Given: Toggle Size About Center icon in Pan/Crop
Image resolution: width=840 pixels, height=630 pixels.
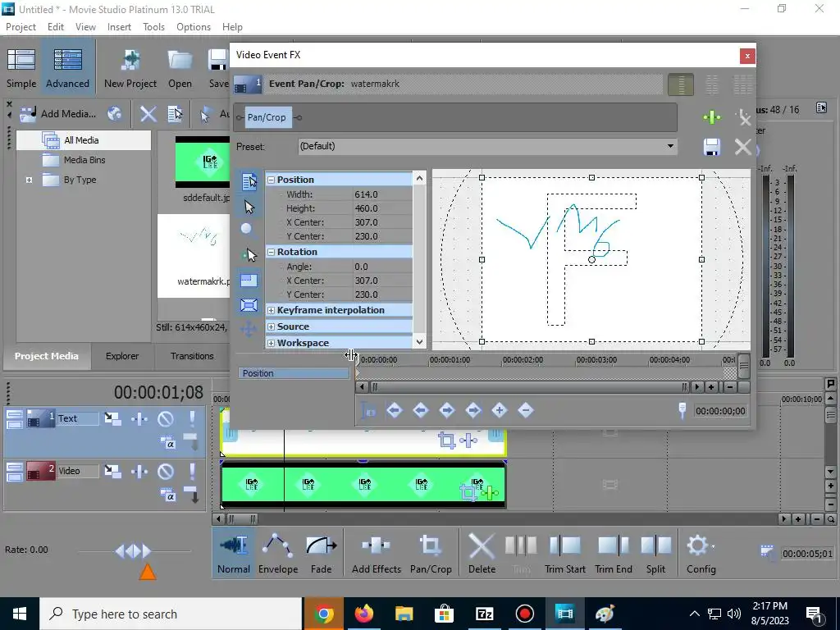Looking at the screenshot, I should click(249, 305).
